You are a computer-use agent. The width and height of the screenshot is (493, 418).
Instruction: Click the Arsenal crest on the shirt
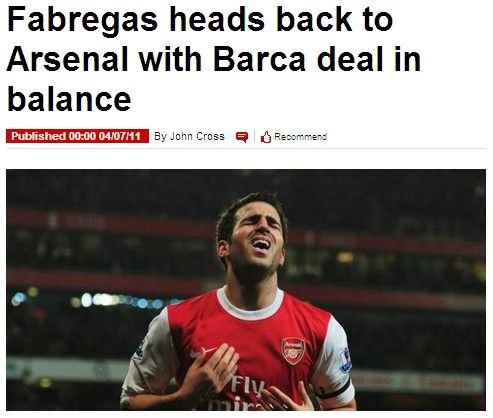pyautogui.click(x=293, y=351)
